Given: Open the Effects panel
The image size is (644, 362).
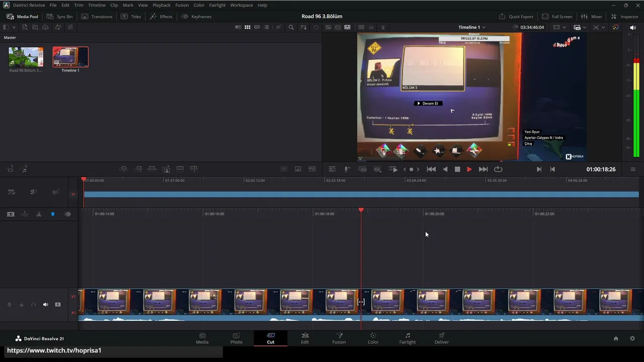Looking at the screenshot, I should coord(161,17).
